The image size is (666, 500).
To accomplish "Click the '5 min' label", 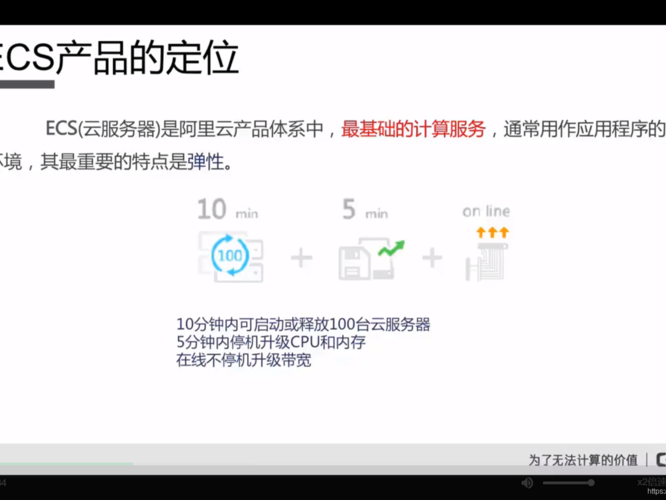I will click(x=365, y=209).
